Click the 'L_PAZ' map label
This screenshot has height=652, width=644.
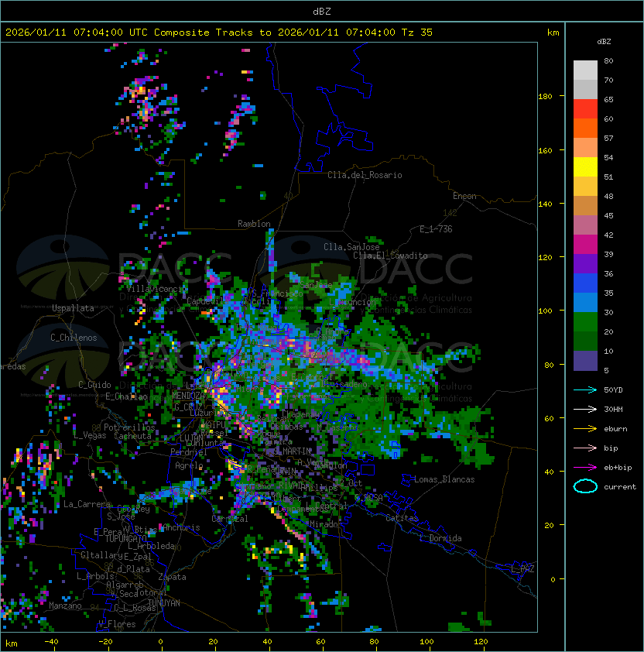click(x=523, y=569)
